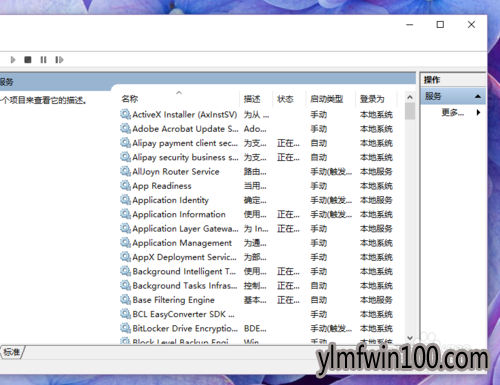Select the Application Identity service name
This screenshot has height=385, width=500.
170,200
